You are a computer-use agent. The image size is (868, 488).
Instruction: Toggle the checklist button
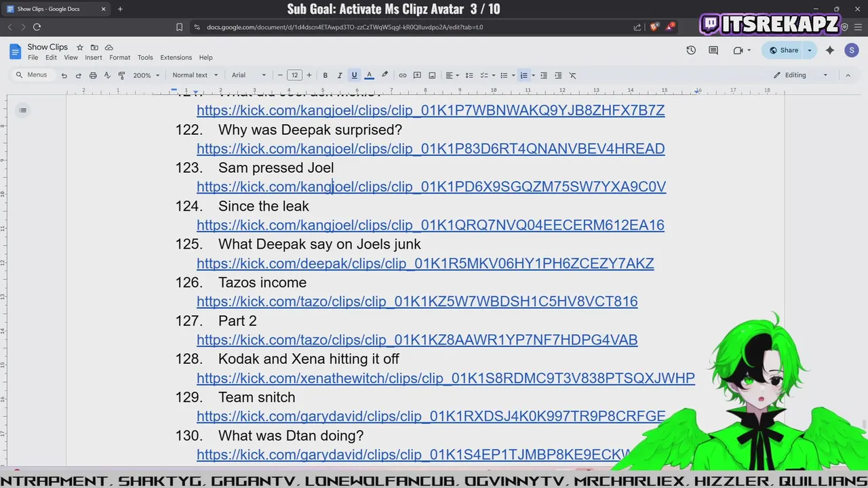[x=484, y=75]
